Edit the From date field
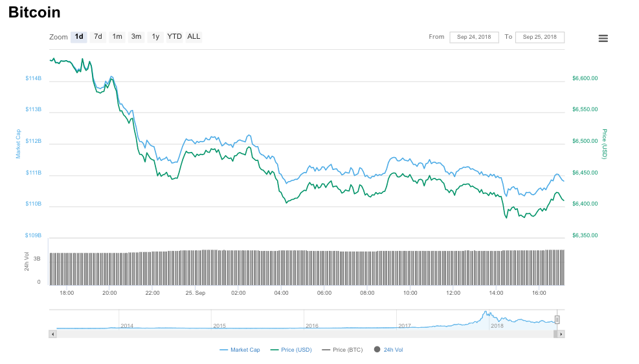The image size is (639, 364). (474, 37)
